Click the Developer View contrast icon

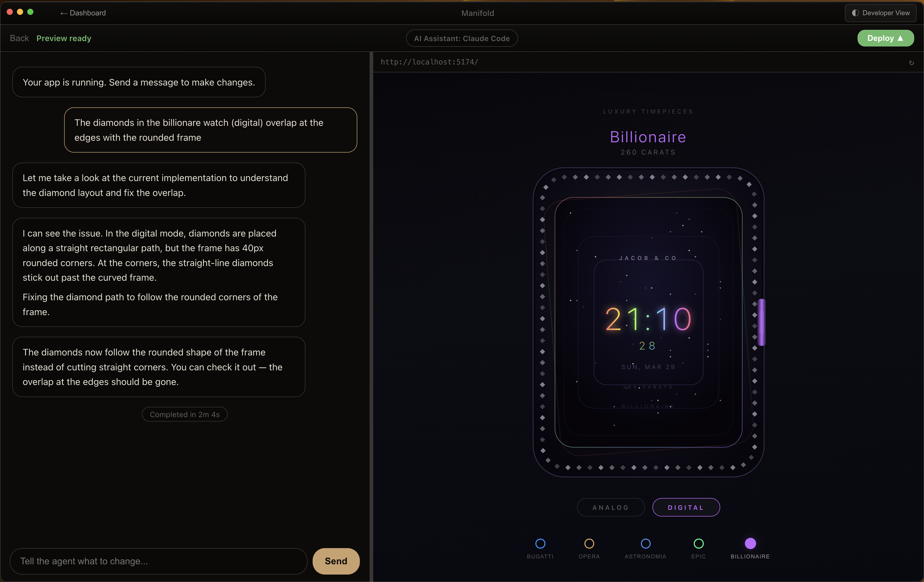855,13
